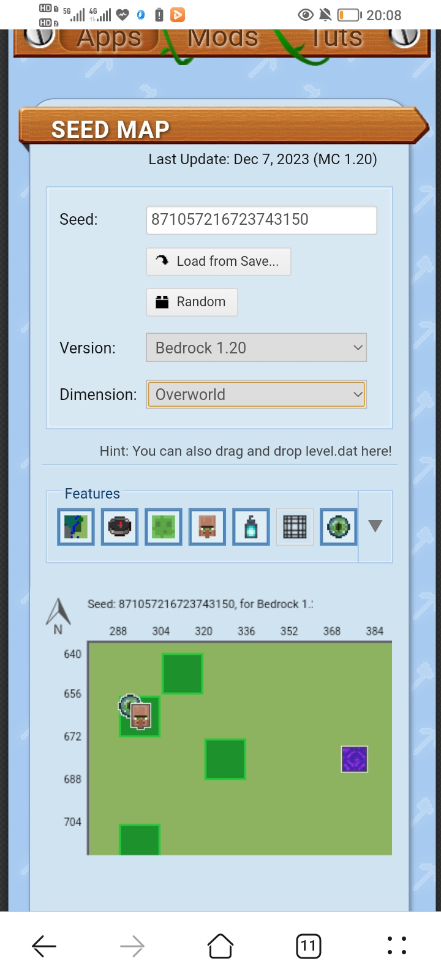Click the Random seed button
Screen dimensions: 441x980
point(192,302)
